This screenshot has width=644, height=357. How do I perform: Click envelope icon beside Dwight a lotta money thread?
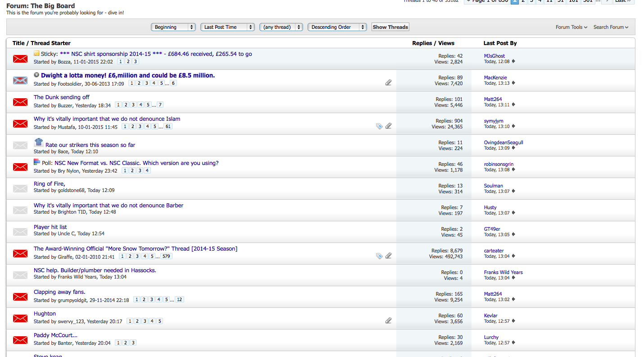pos(20,81)
